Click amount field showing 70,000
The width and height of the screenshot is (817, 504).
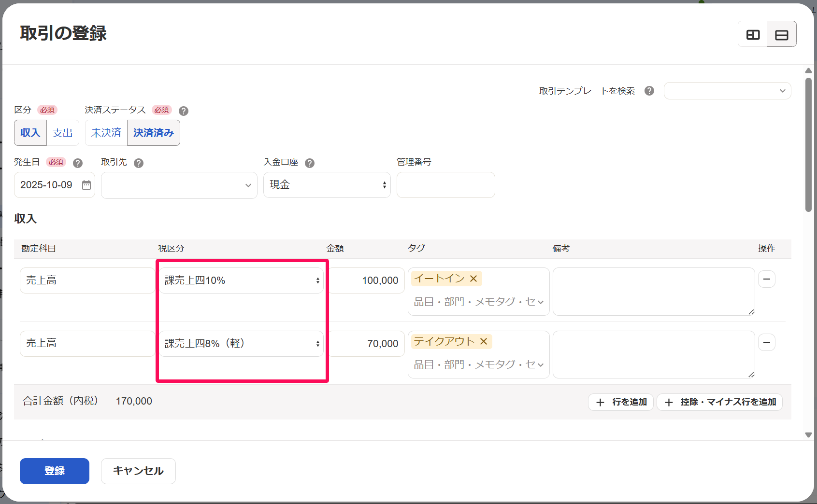[x=366, y=344]
